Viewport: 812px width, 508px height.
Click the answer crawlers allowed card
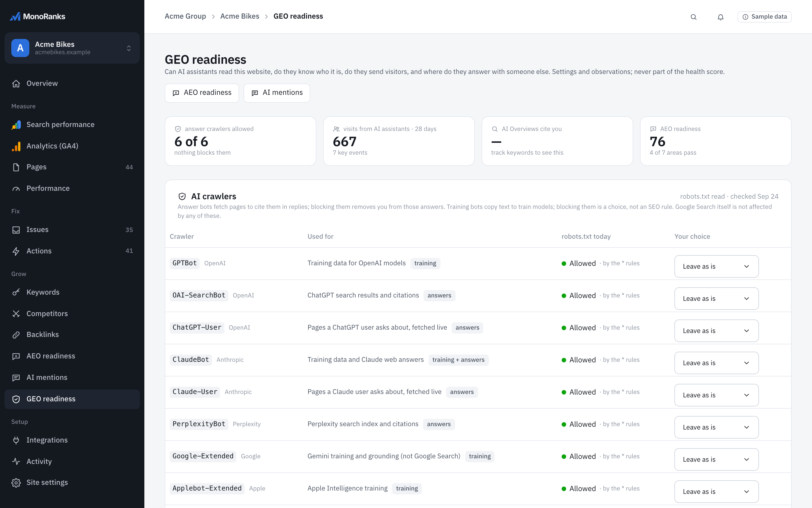coord(240,141)
